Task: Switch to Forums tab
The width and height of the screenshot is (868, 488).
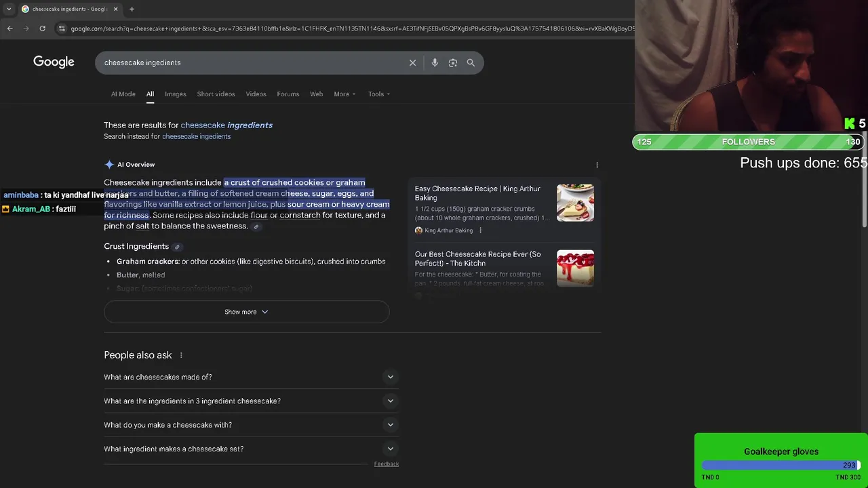Action: [x=288, y=94]
